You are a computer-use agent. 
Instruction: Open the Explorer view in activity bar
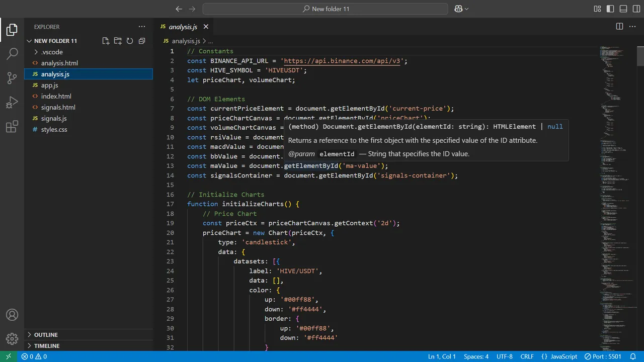click(12, 30)
